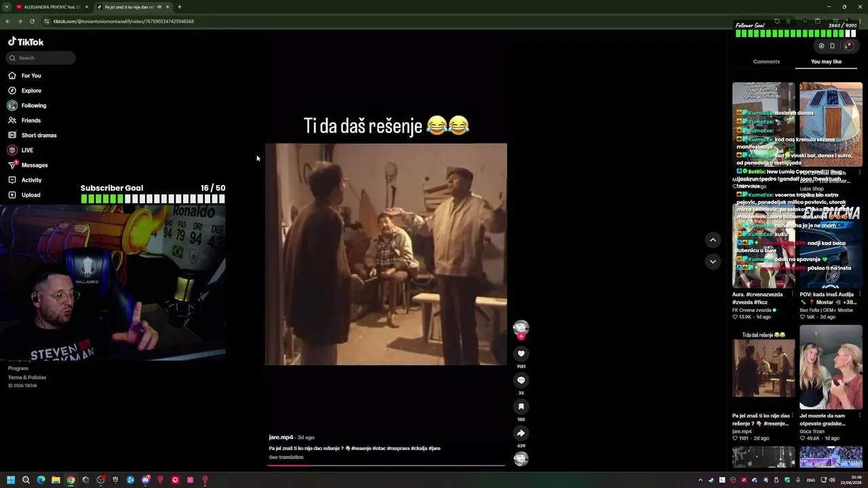Viewport: 868px width, 488px height.
Task: Seek using the video progress bar
Action: point(386,466)
